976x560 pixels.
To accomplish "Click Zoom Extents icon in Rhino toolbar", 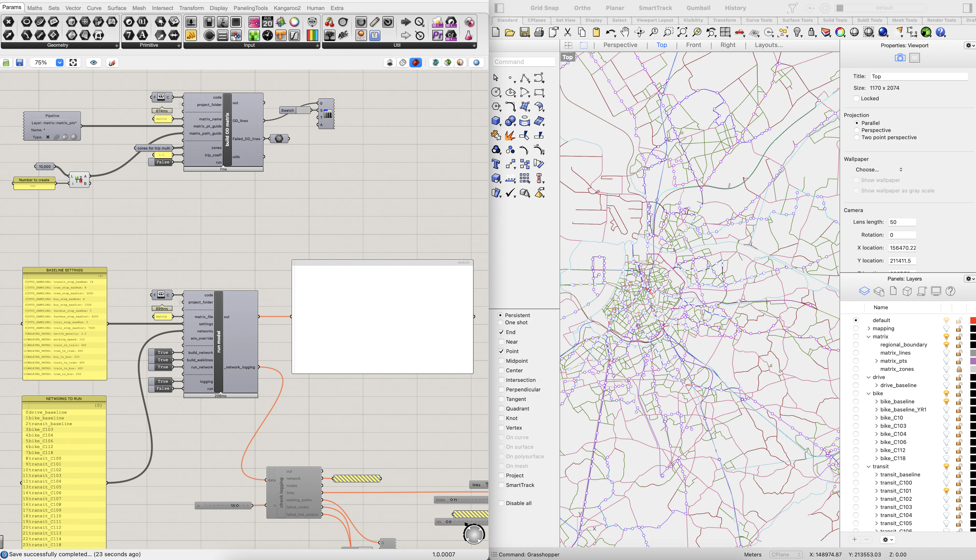I will pyautogui.click(x=682, y=32).
